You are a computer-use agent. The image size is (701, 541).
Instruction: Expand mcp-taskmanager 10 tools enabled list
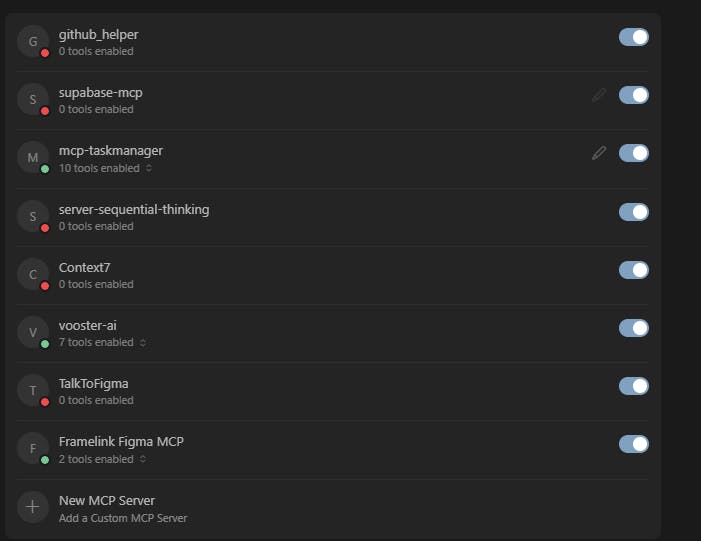[x=106, y=168]
